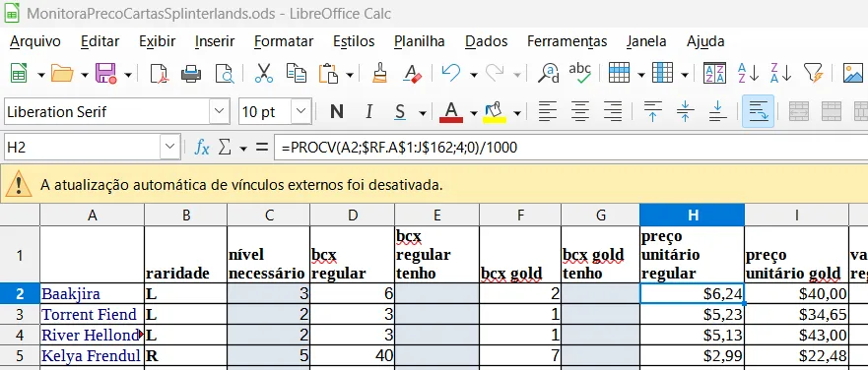Viewport: 868px width, 370px height.
Task: Select cell $43,00
Action: point(797,336)
